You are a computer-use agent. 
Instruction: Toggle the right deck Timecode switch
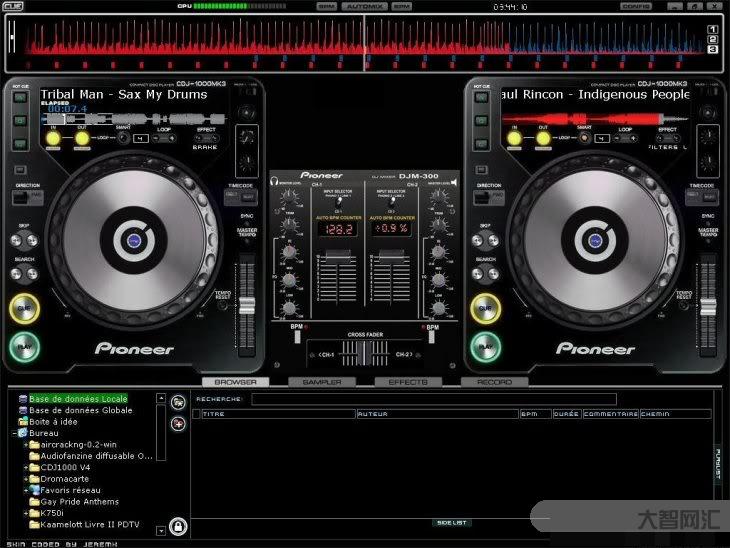pos(702,197)
